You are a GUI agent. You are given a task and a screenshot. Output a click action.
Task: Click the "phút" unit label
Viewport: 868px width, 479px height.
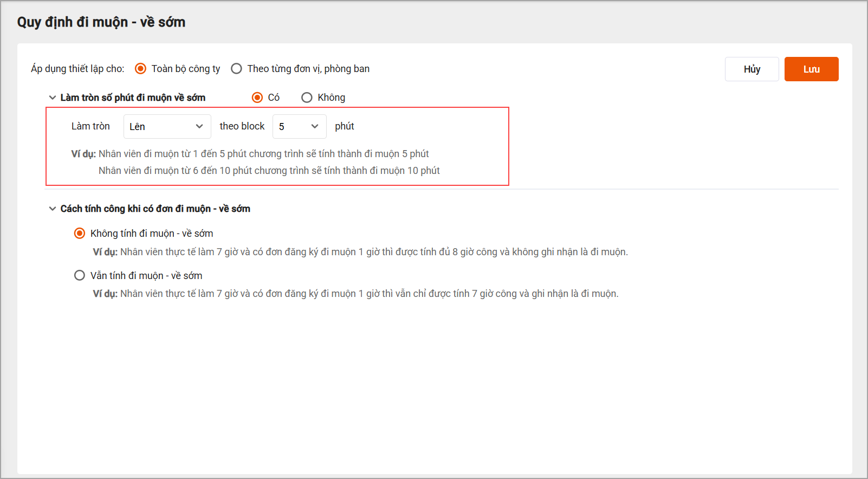point(345,126)
